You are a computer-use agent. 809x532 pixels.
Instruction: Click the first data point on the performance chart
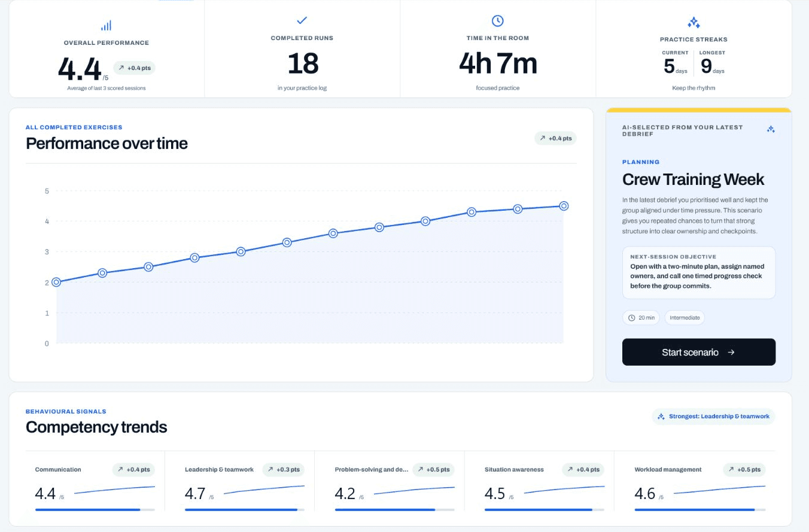56,282
